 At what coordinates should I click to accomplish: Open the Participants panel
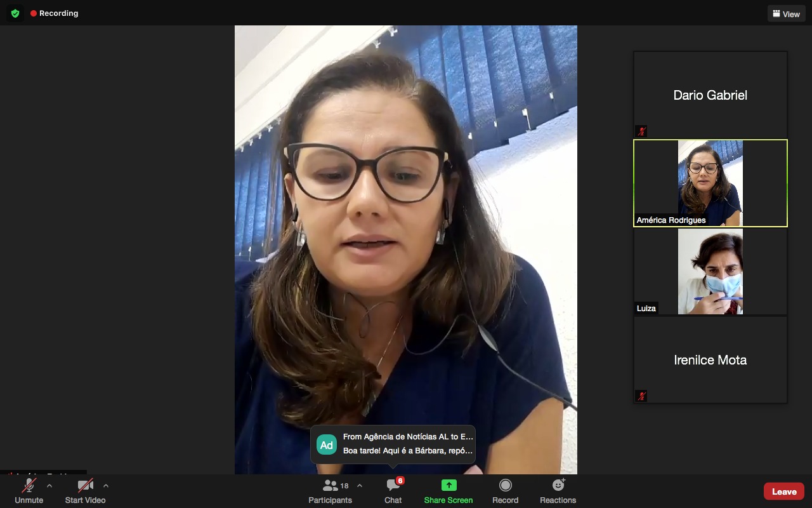330,491
